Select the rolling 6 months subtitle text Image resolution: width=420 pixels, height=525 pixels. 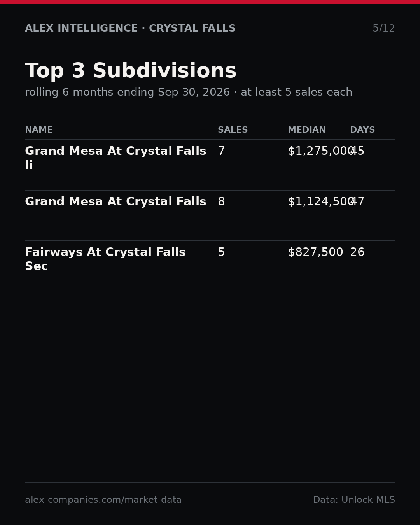[x=189, y=93]
